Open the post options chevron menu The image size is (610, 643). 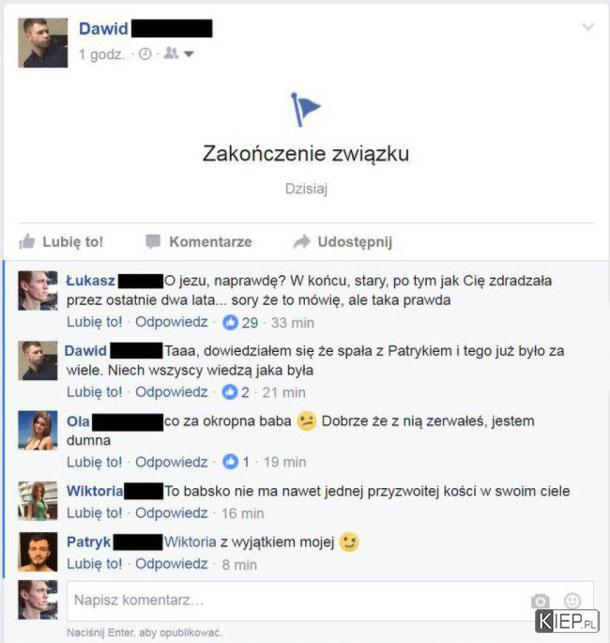(588, 27)
